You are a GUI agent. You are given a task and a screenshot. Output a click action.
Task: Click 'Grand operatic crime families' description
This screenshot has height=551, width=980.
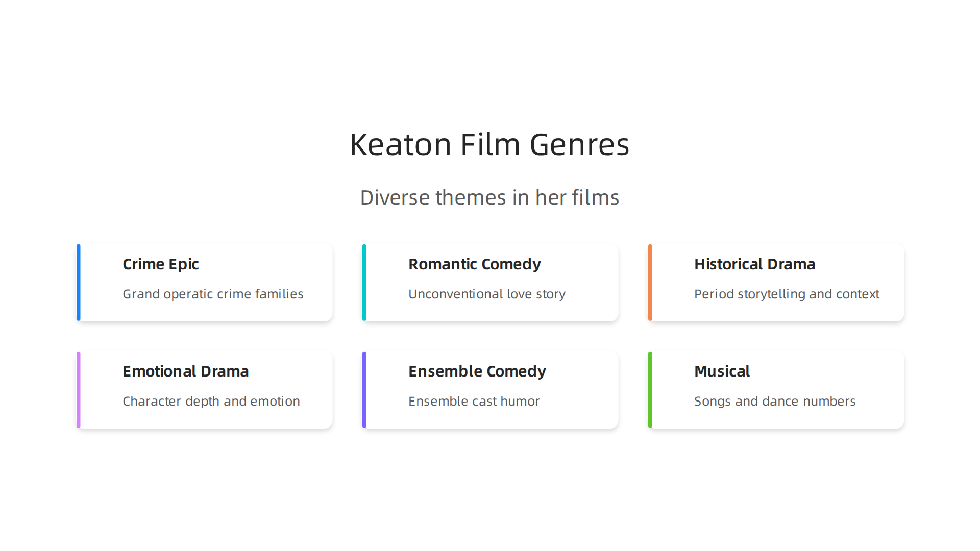pyautogui.click(x=213, y=294)
